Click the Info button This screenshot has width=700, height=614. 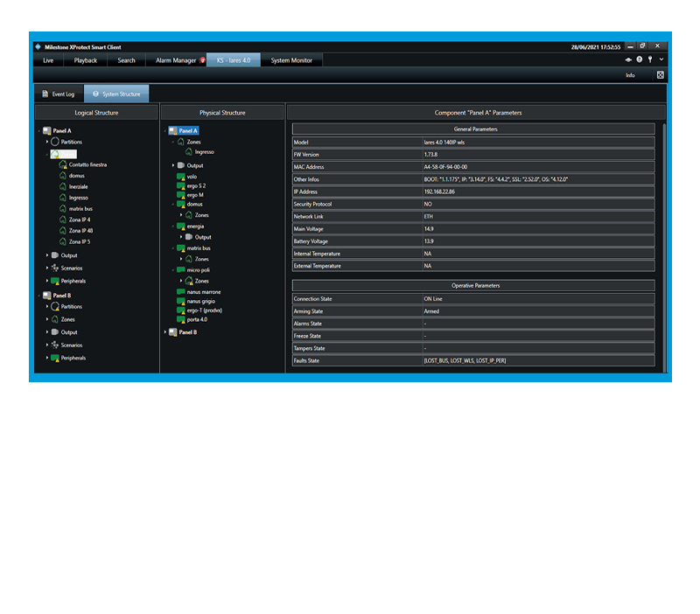630,75
